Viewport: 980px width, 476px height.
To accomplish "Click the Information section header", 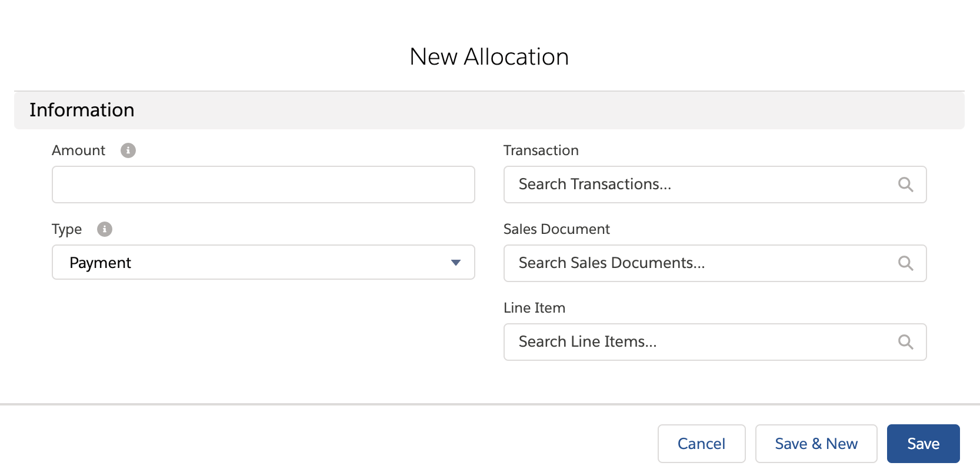I will (82, 110).
